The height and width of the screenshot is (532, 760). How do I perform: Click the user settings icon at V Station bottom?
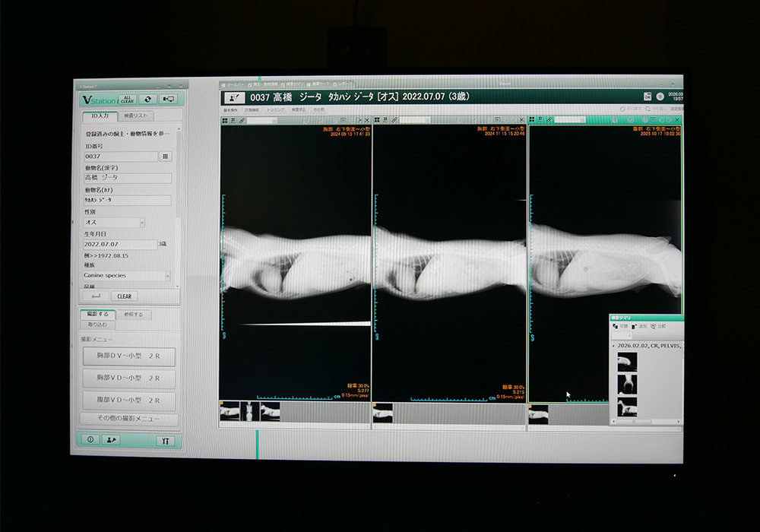(x=111, y=440)
